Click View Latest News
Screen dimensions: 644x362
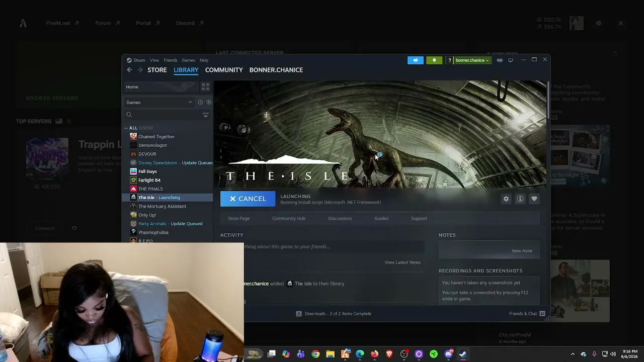click(x=403, y=262)
